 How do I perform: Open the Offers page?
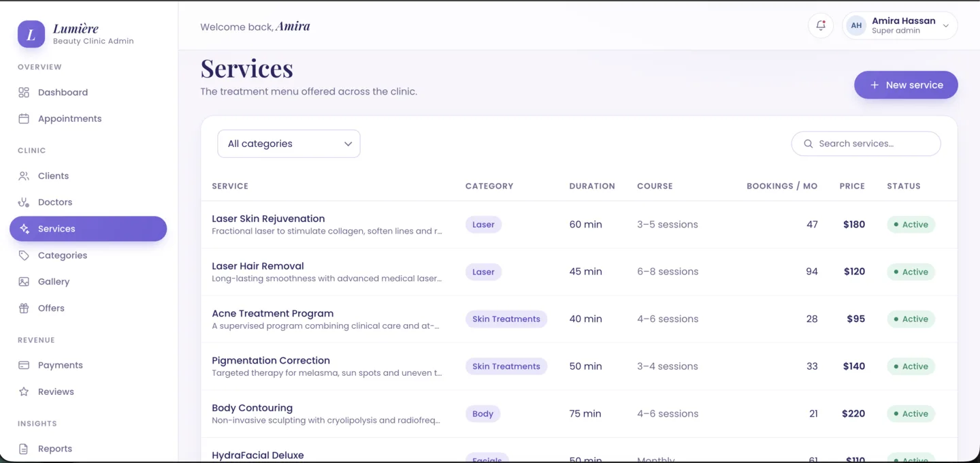pos(88,308)
